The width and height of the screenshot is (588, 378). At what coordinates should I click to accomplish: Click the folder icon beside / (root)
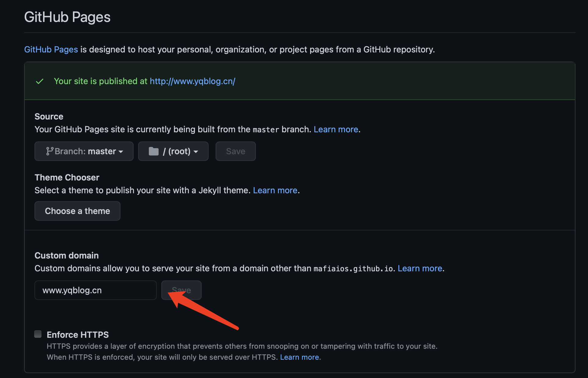[x=154, y=151]
